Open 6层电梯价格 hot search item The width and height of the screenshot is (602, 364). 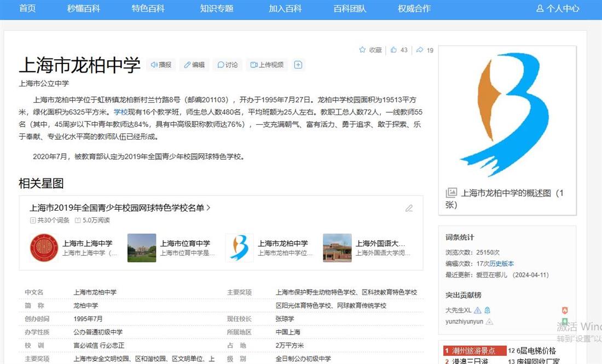coord(536,350)
